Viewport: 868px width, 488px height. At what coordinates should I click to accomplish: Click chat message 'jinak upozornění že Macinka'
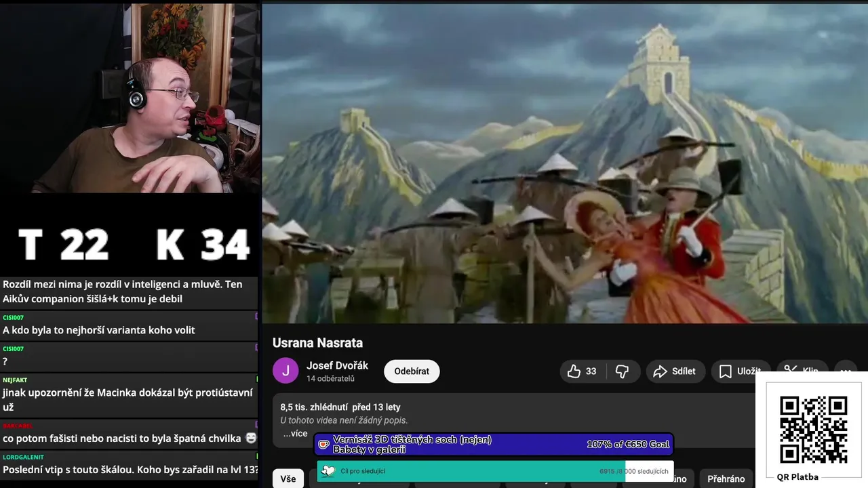click(x=127, y=400)
